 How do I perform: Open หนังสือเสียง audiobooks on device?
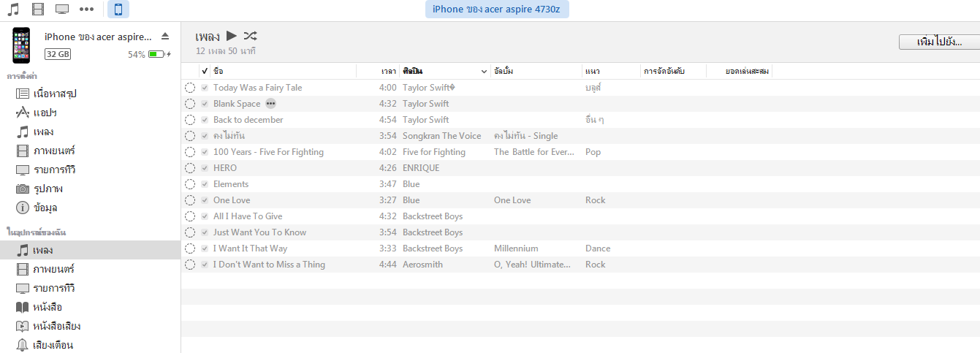point(56,326)
